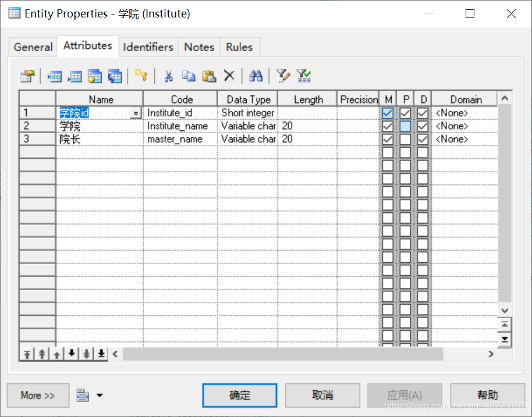Click scrollbar jump-to-bottom button
This screenshot has width=532, height=417.
click(x=505, y=339)
